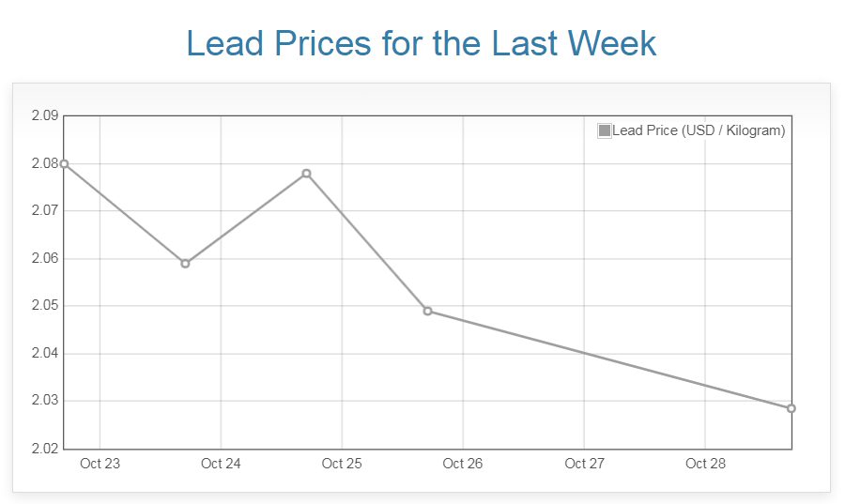Select the data point near 2.059
The height and width of the screenshot is (504, 845).
(x=185, y=263)
